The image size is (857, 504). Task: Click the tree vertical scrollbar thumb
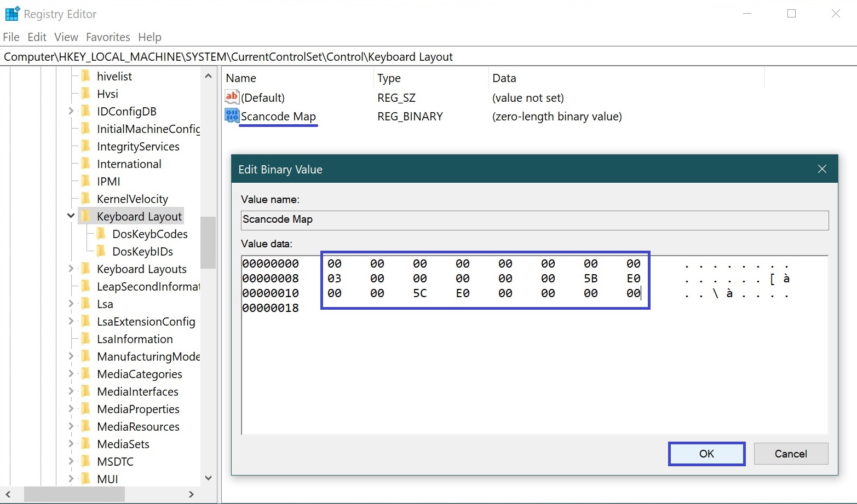208,242
